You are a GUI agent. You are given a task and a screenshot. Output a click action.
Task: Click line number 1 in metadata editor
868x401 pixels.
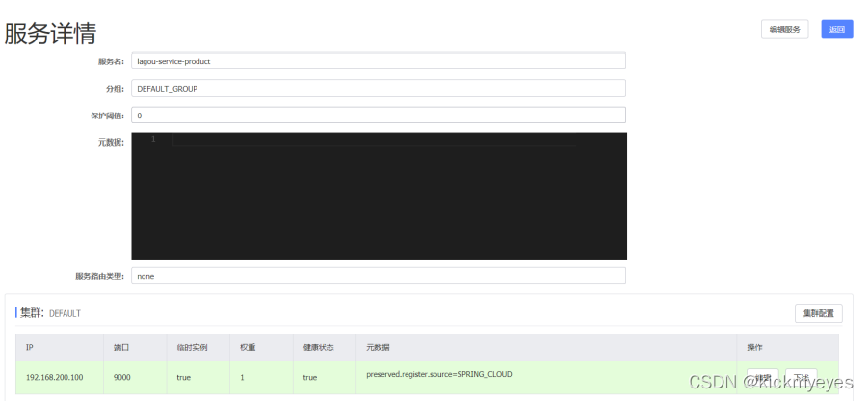click(x=153, y=139)
